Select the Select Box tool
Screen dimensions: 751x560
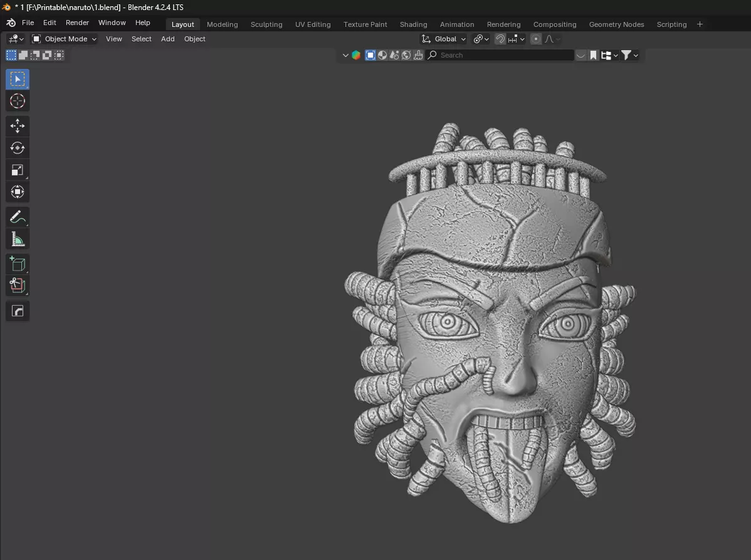click(18, 79)
